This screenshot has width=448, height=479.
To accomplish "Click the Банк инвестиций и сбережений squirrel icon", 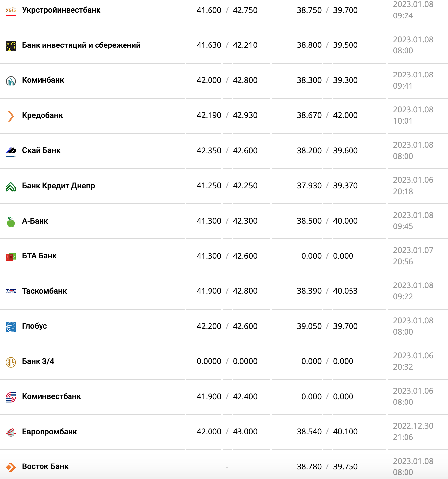I will [11, 46].
